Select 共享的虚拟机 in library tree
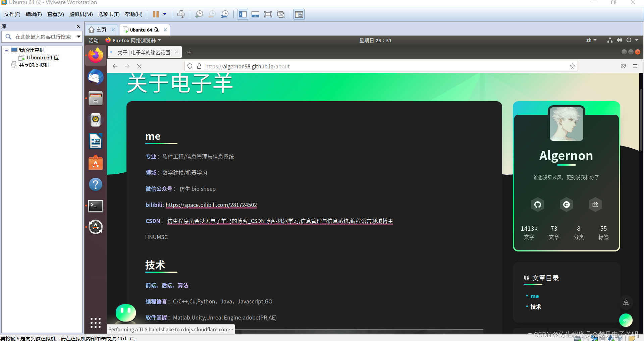The width and height of the screenshot is (644, 341). [34, 65]
